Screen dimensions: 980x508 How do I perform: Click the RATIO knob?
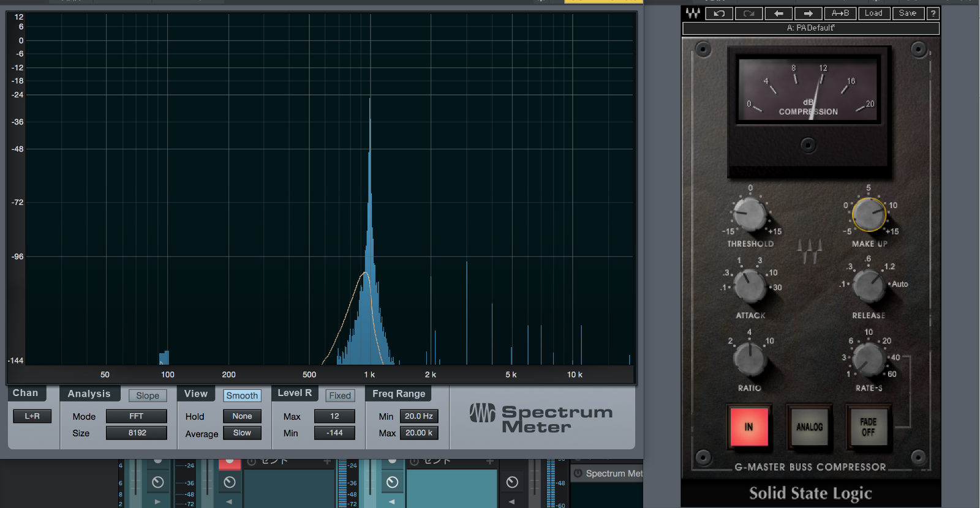750,359
